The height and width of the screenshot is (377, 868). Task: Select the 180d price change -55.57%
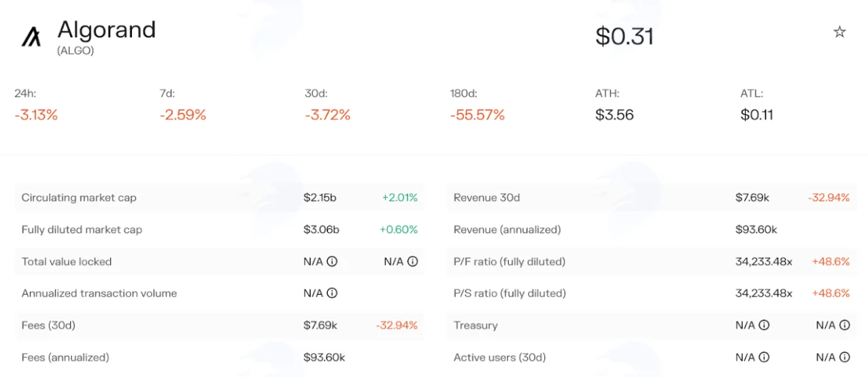478,115
